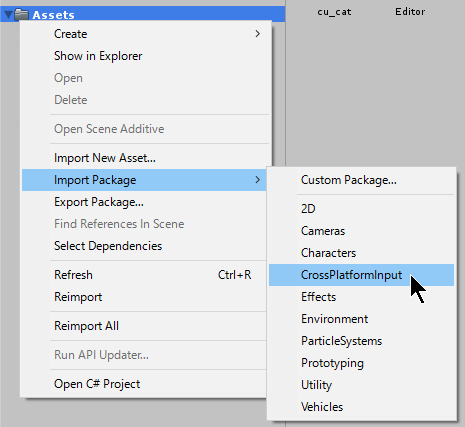Collapse the Assets folder tree triangle
This screenshot has height=427, width=465.
[8, 14]
